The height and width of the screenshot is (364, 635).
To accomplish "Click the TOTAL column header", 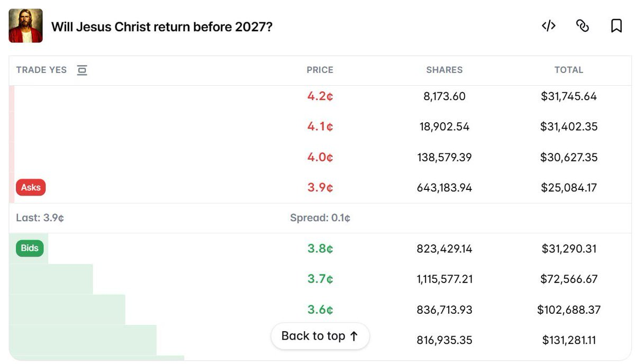I will [569, 70].
